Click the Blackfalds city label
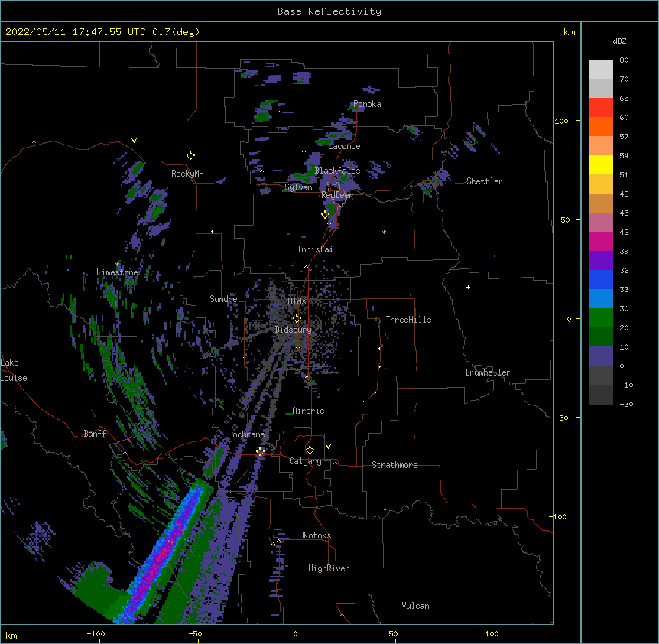 [x=337, y=171]
